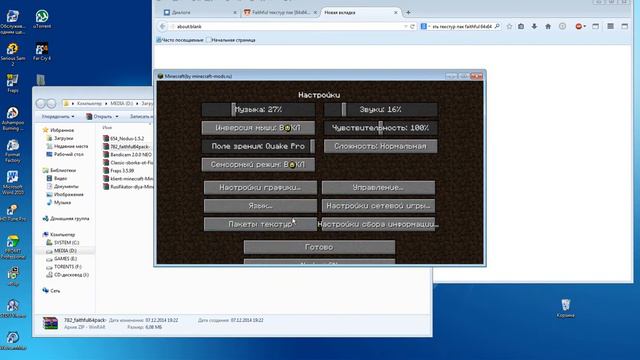The height and width of the screenshot is (360, 640).
Task: Switch to the Faithful текстур пак tab
Action: pyautogui.click(x=281, y=13)
